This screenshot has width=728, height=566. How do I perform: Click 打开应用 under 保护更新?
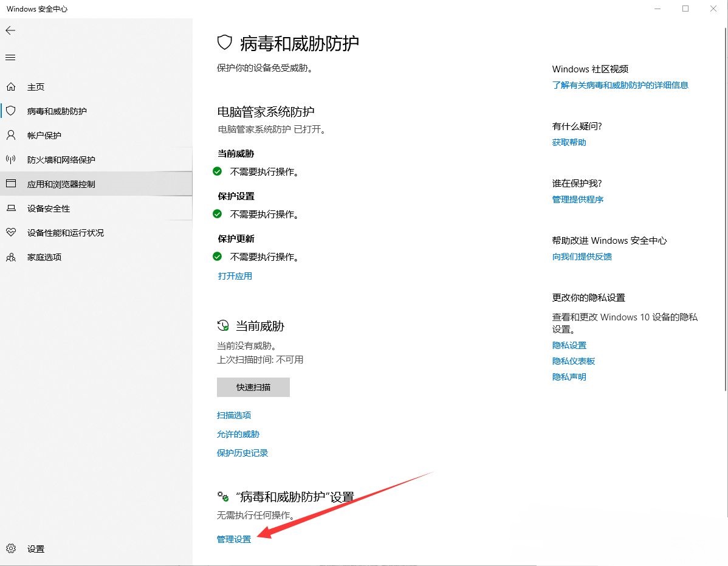coord(235,275)
